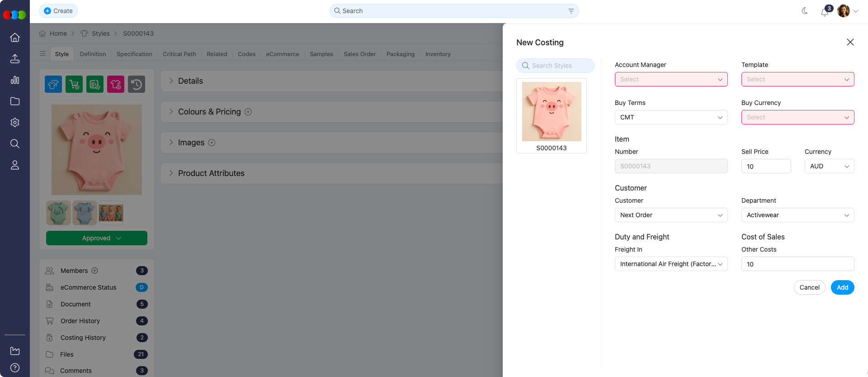Click the help question mark icon

pyautogui.click(x=15, y=367)
